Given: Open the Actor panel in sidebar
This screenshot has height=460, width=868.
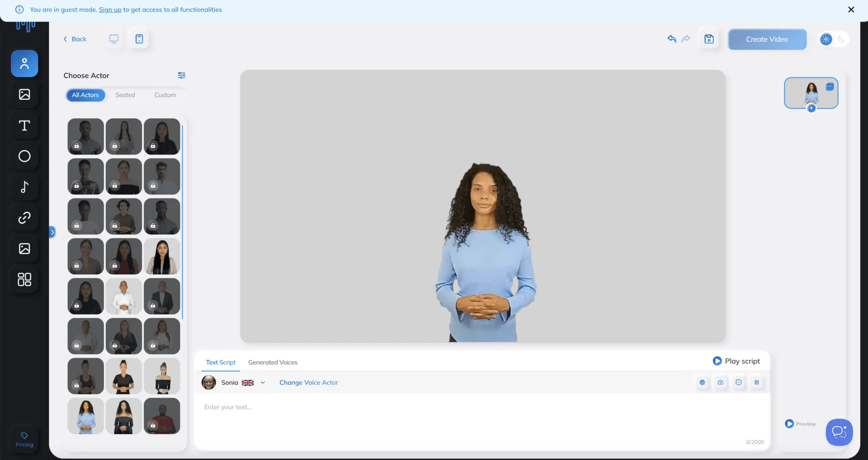Looking at the screenshot, I should tap(24, 64).
